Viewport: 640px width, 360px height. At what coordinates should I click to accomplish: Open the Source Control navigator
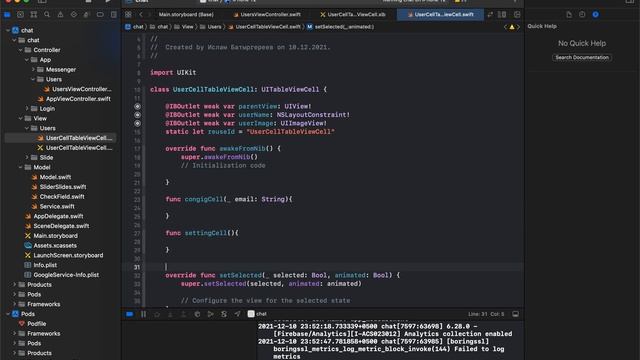click(x=20, y=15)
